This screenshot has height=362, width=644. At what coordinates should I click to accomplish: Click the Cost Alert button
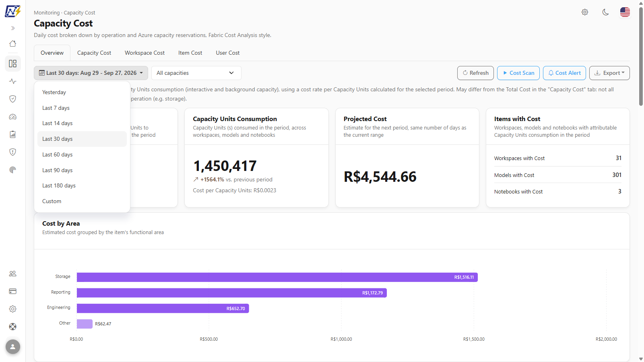564,73
